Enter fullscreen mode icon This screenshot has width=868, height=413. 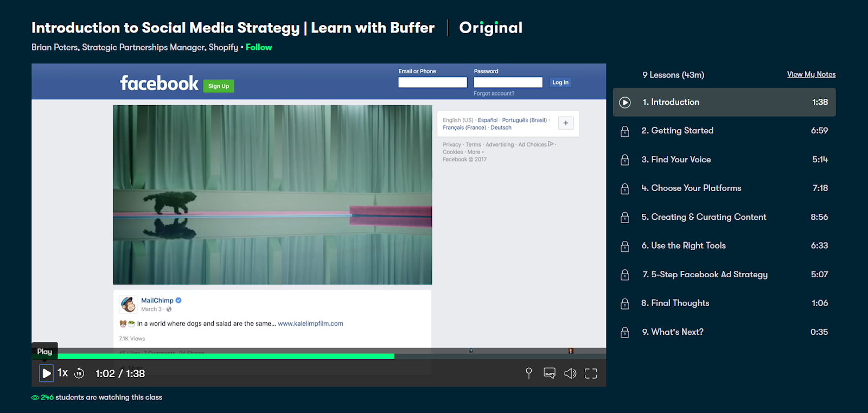pyautogui.click(x=591, y=373)
